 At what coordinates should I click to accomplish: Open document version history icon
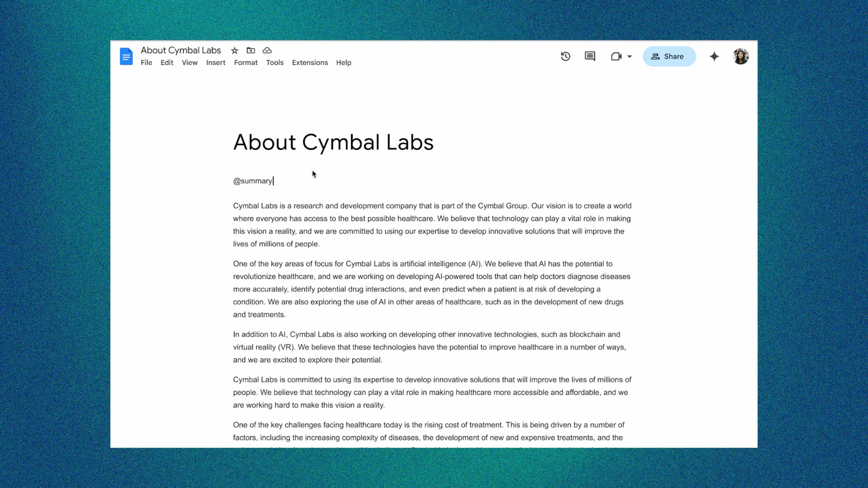(565, 56)
